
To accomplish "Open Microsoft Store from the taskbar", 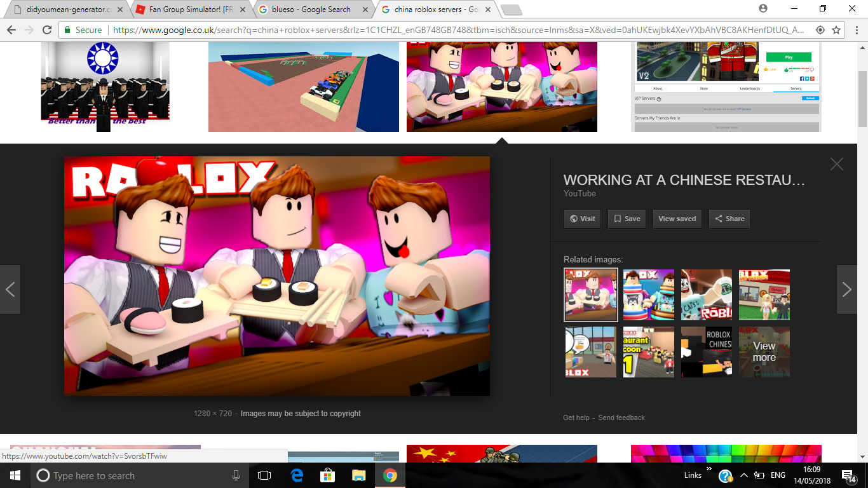I will [x=328, y=475].
